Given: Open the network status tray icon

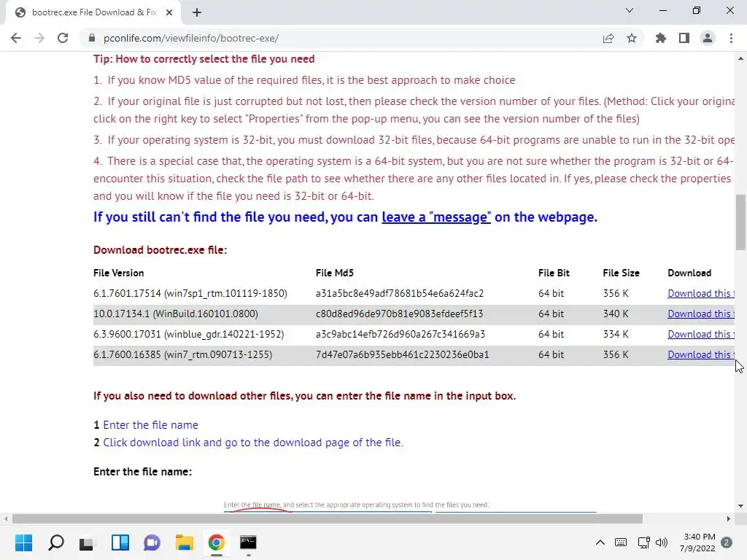Looking at the screenshot, I should 644,542.
